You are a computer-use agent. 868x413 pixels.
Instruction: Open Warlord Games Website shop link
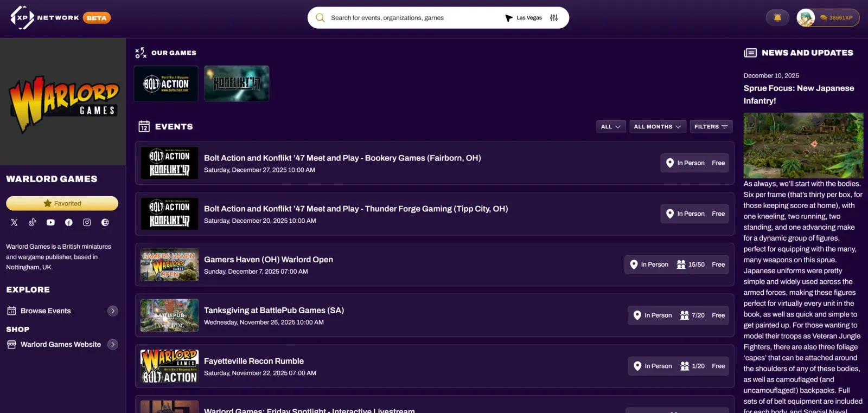pos(62,345)
